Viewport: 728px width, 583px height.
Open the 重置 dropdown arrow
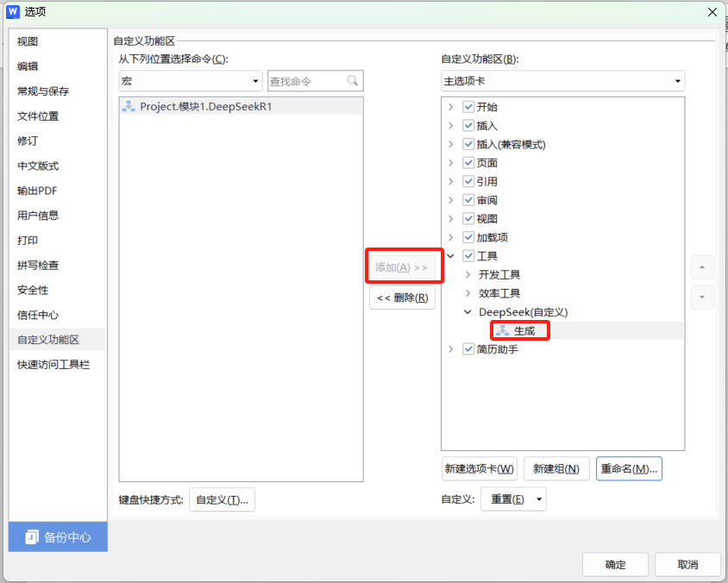point(539,499)
